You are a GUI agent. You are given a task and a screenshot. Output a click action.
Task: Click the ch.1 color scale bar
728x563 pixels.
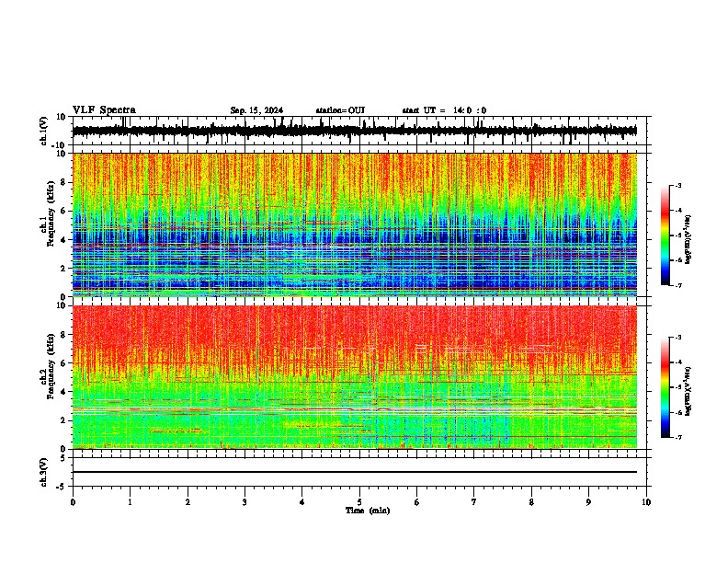pos(665,236)
